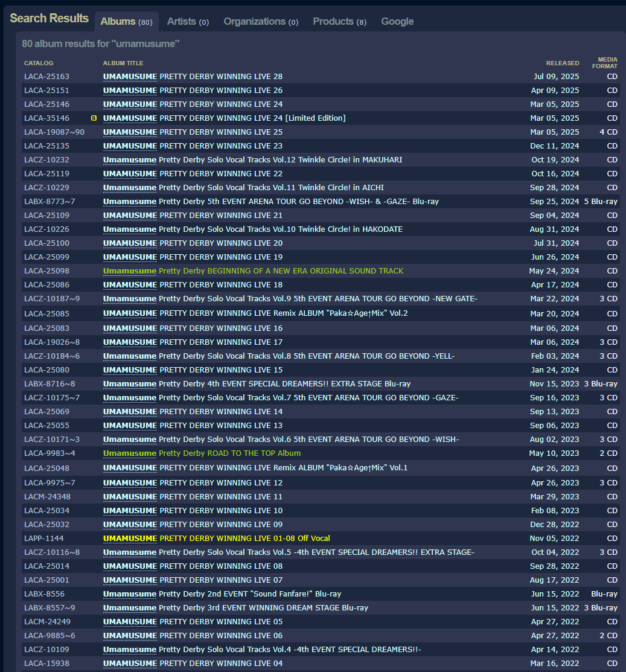Open the Artists (0) tab
Image resolution: width=626 pixels, height=672 pixels.
point(188,21)
